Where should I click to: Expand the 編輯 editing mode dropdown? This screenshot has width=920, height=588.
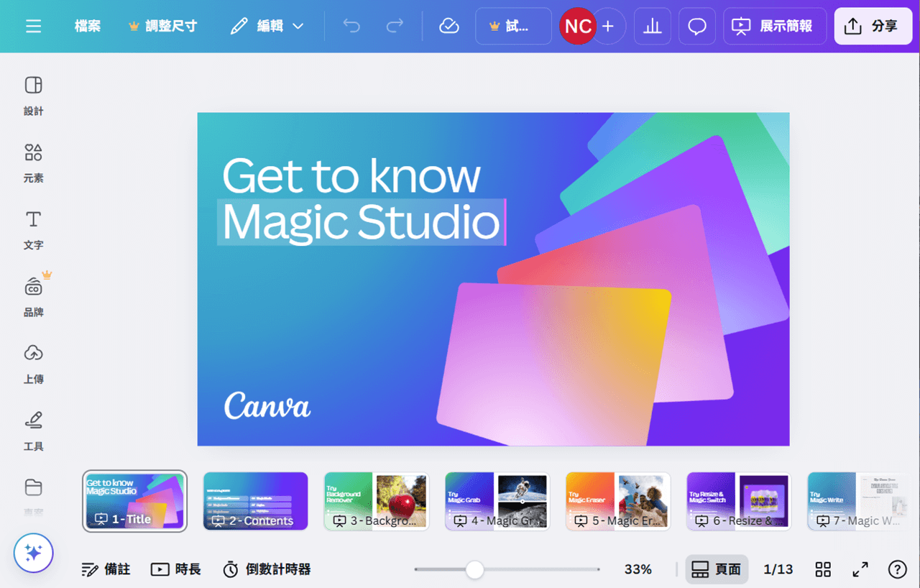point(267,27)
